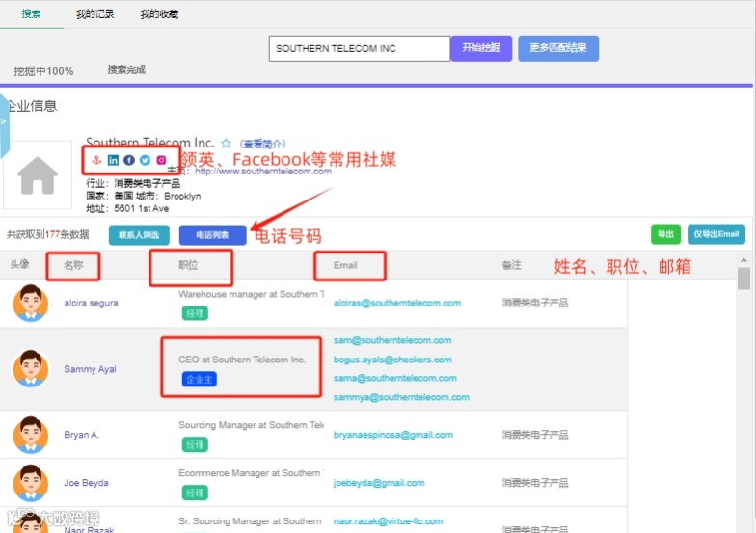Screen dimensions: 756x533
Task: Click the CEO at Southern Telecom Inc. text
Action: click(242, 360)
